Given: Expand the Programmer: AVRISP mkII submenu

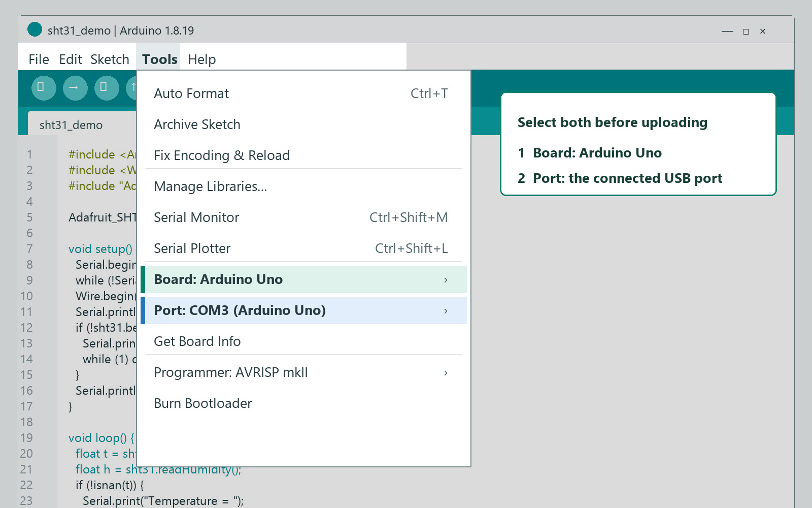Looking at the screenshot, I should pos(303,372).
